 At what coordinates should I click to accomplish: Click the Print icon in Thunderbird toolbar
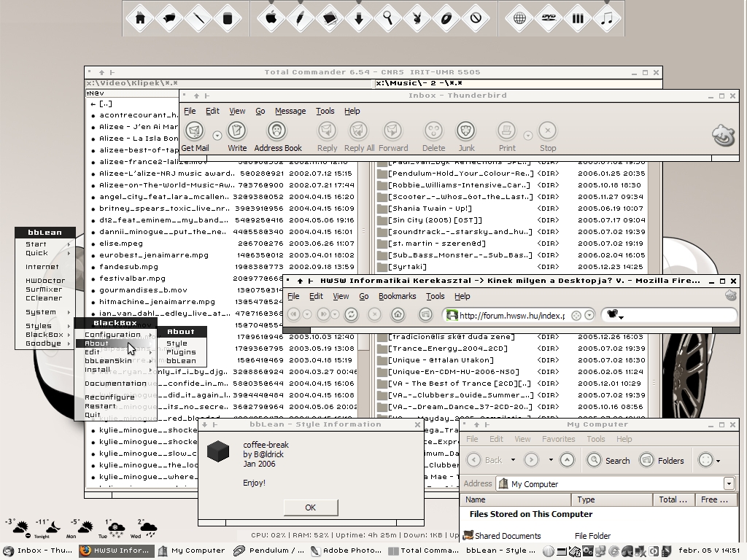(507, 137)
